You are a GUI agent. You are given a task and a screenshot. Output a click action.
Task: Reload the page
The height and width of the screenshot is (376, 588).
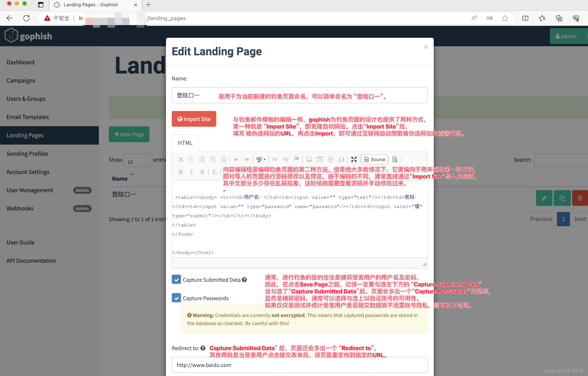[x=26, y=18]
